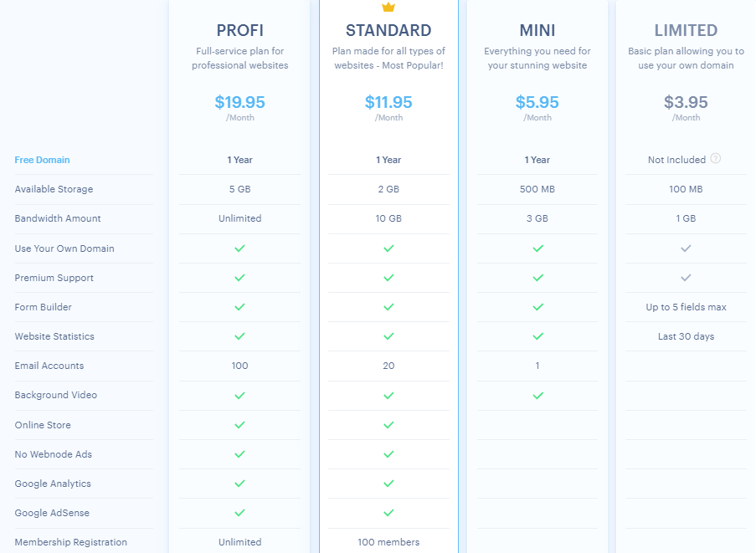The image size is (756, 553).
Task: Click LIMITED gray checkmark for Premium Support
Action: (x=687, y=278)
